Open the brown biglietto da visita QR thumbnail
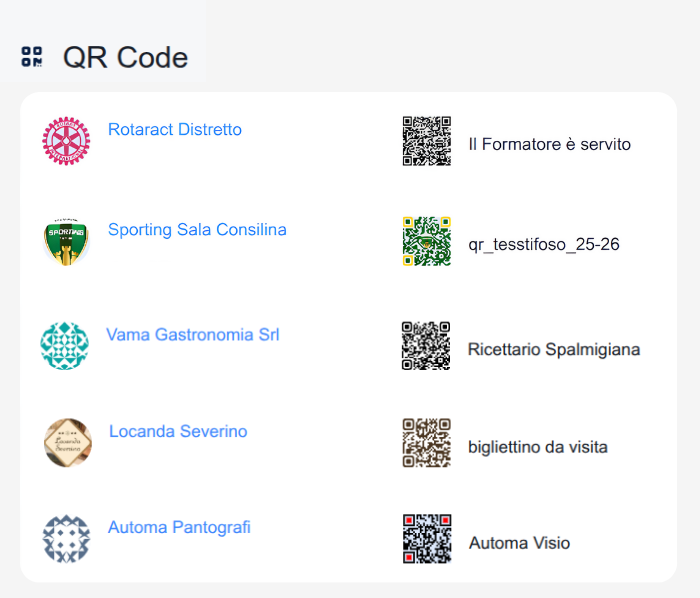This screenshot has width=700, height=598. click(427, 443)
